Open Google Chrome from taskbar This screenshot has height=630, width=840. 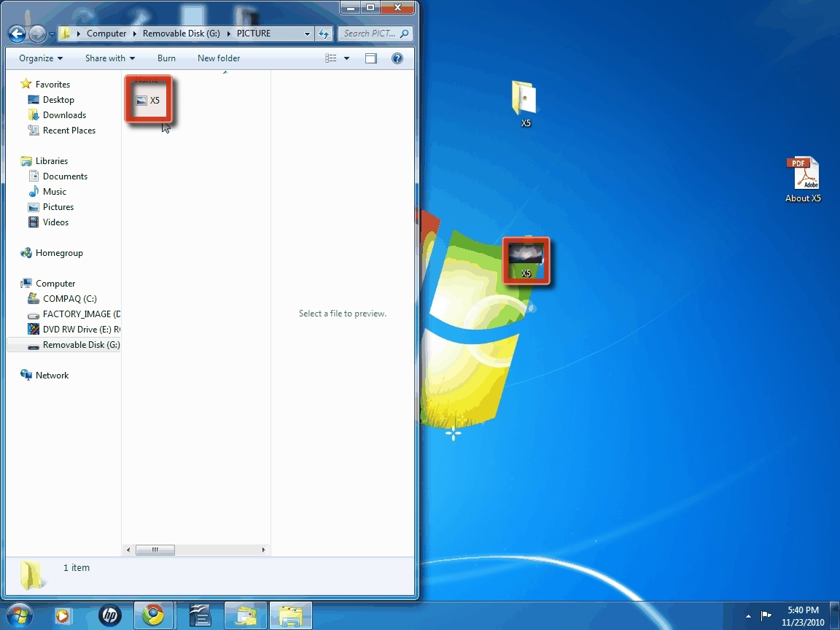tap(153, 615)
